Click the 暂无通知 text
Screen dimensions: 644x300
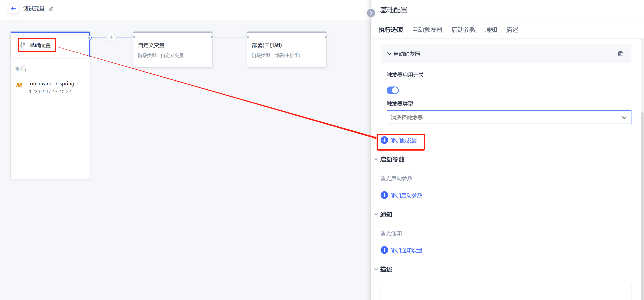(x=391, y=233)
